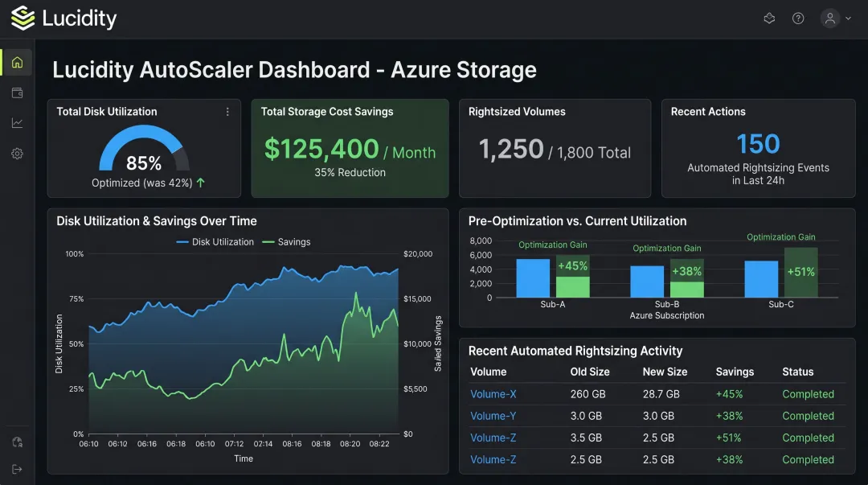Click the support icon near sidebar bottom
Viewport: 868px width, 485px height.
[17, 442]
